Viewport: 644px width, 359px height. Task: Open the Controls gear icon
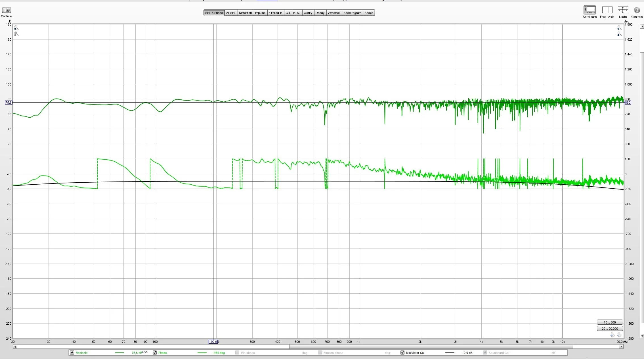point(637,10)
